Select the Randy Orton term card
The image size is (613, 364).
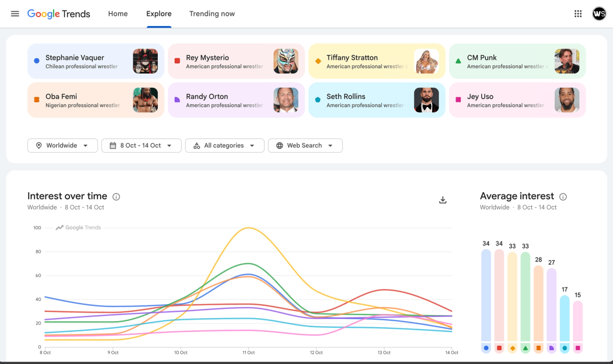pos(237,100)
